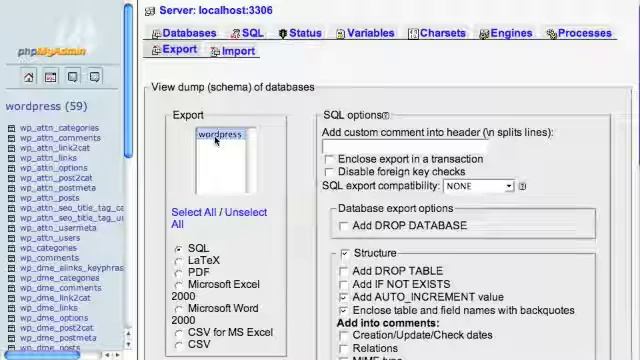Click the Select All link

coord(193,212)
